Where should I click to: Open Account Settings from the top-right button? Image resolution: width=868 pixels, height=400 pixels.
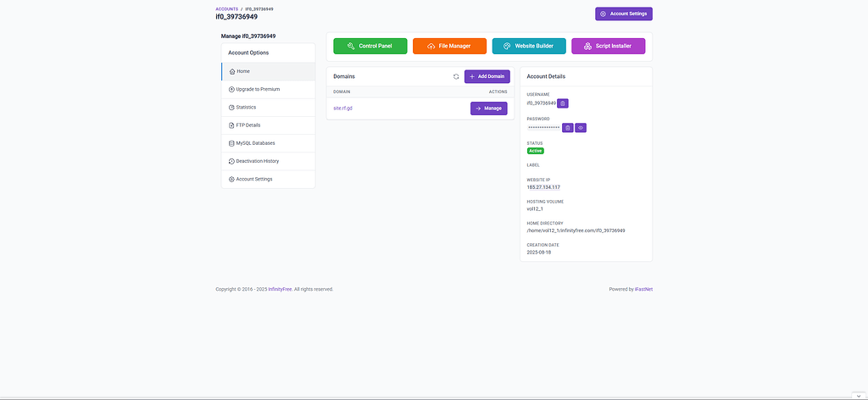(x=624, y=14)
